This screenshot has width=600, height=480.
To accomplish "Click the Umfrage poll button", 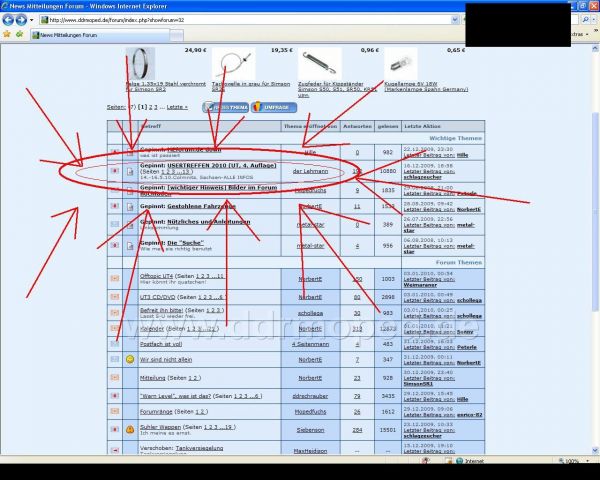I will [272, 107].
